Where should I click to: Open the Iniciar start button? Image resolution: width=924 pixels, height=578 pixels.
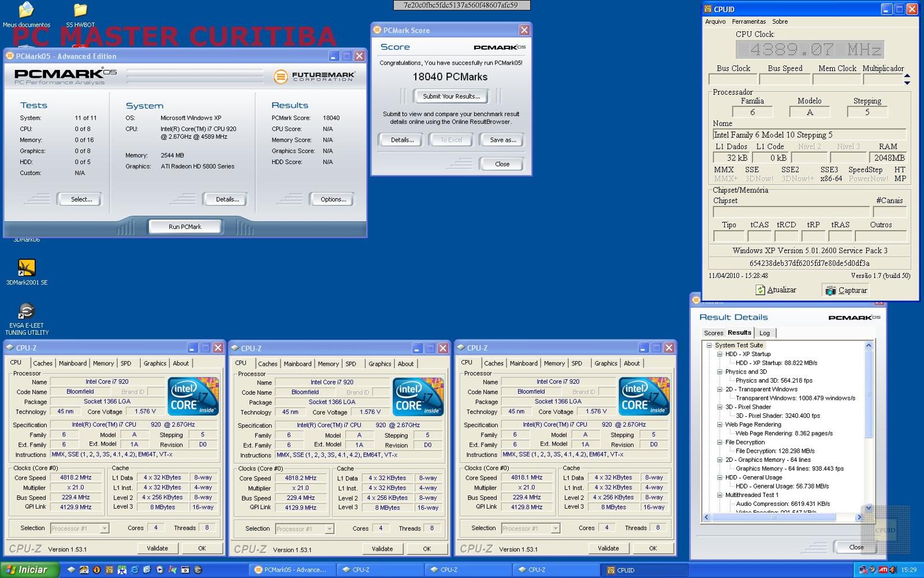(x=29, y=569)
